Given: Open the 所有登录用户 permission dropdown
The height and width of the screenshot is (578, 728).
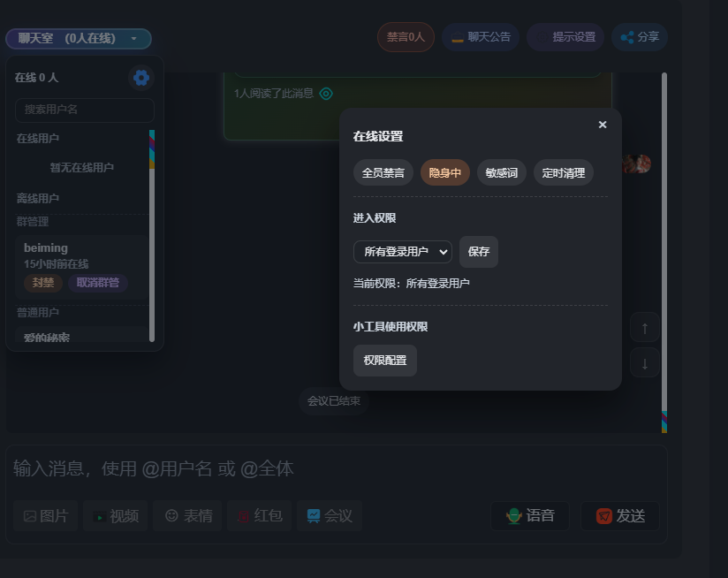Looking at the screenshot, I should pyautogui.click(x=403, y=252).
